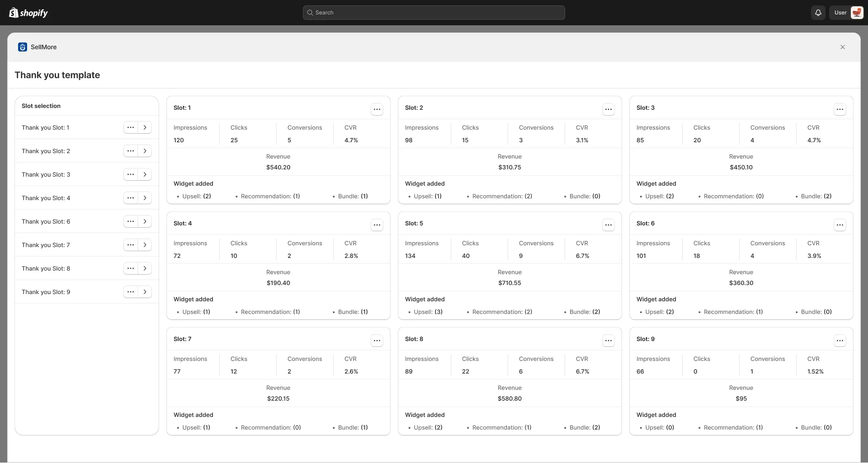Click the 120 impressions value
This screenshot has width=868, height=463.
tap(179, 140)
